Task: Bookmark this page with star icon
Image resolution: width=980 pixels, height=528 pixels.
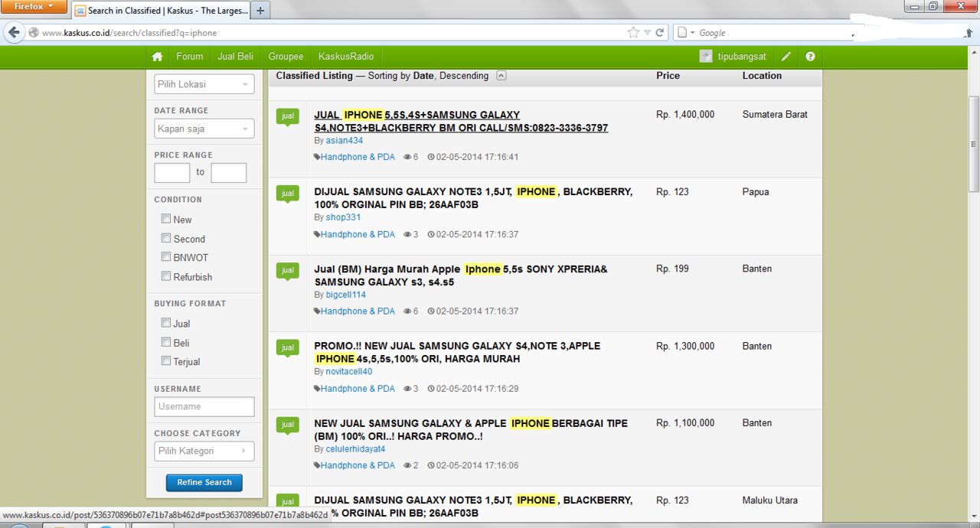Action: 633,33
